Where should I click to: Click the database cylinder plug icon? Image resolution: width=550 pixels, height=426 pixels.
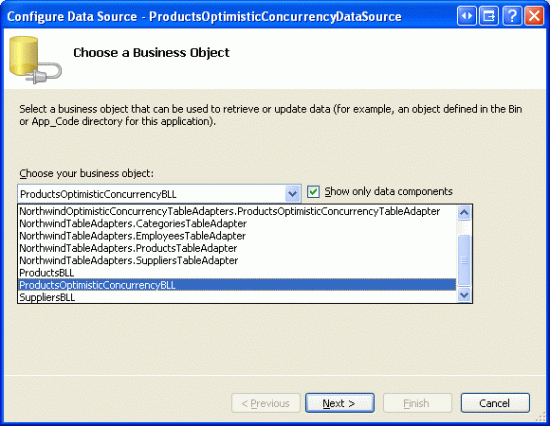[35, 60]
